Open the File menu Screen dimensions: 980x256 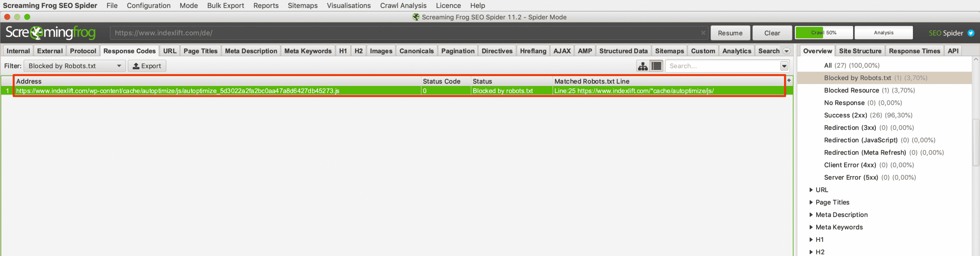click(112, 6)
